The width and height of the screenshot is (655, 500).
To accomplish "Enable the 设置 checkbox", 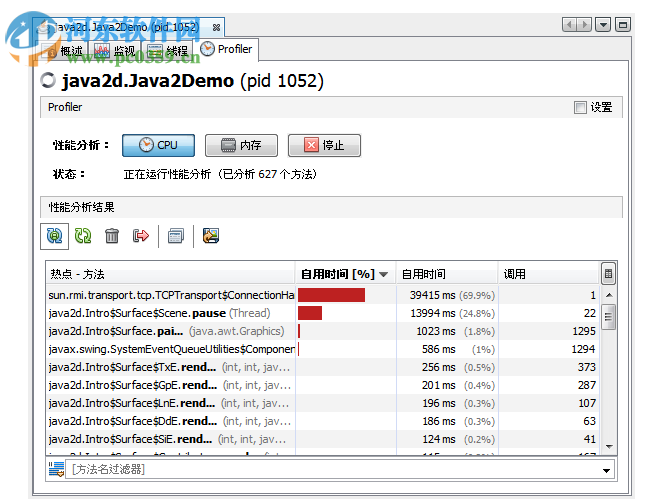I will 580,107.
